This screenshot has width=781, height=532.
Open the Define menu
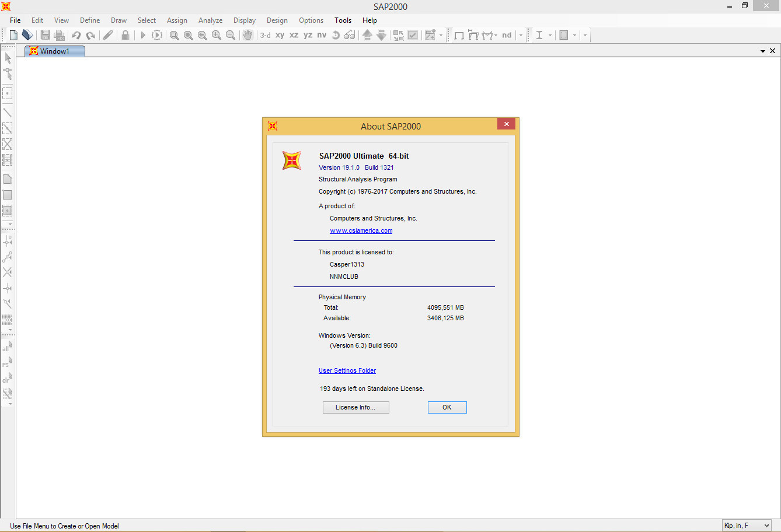pos(90,20)
